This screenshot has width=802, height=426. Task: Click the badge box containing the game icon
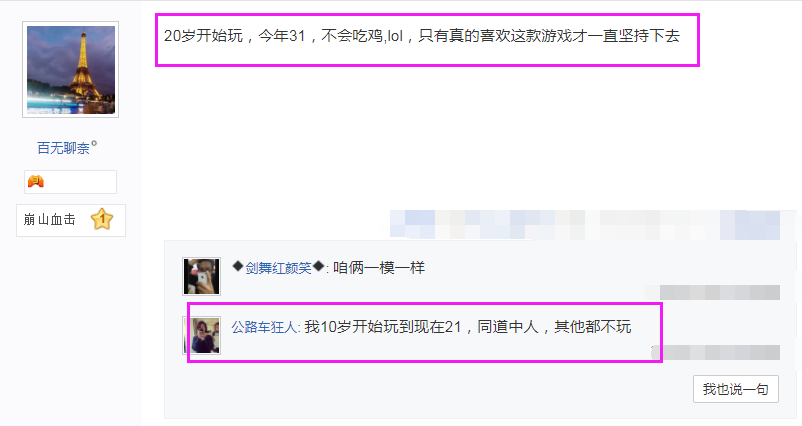(x=71, y=182)
